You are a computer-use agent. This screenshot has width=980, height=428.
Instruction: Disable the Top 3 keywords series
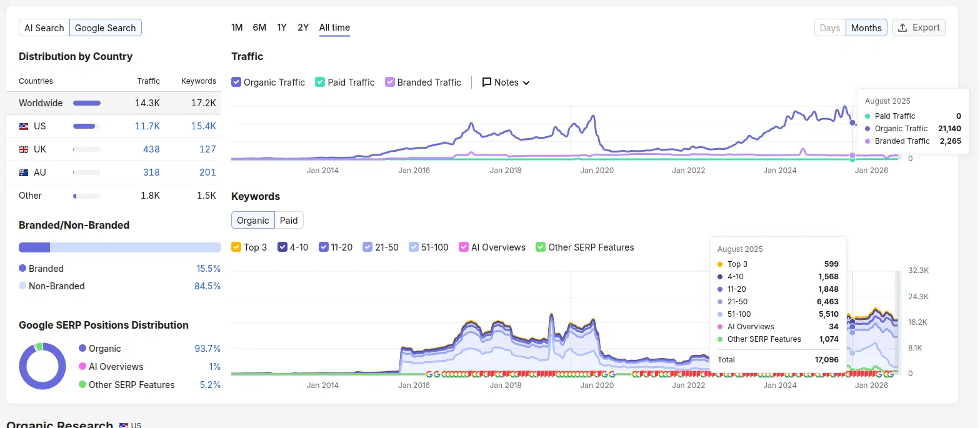236,247
